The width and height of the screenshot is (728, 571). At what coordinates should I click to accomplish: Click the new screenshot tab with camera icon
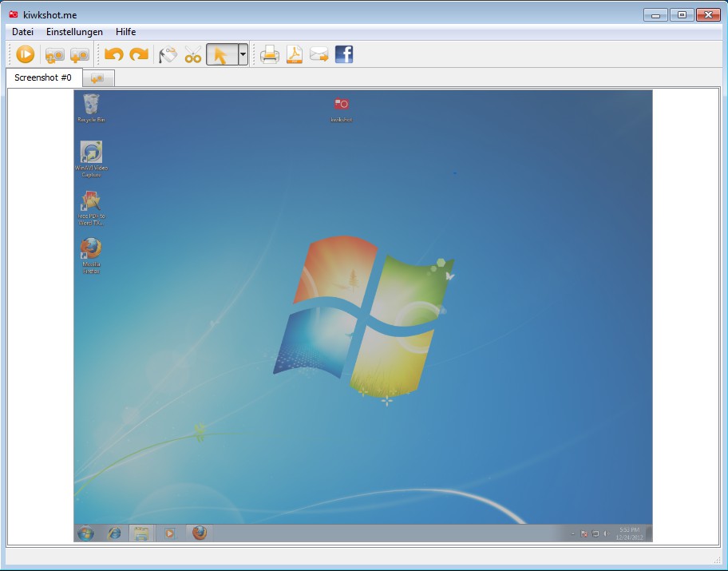point(98,78)
